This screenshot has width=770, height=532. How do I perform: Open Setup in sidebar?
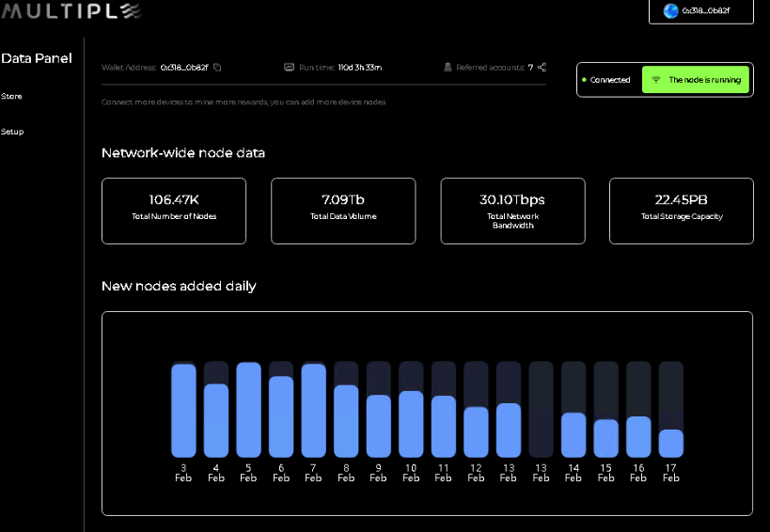coord(12,132)
